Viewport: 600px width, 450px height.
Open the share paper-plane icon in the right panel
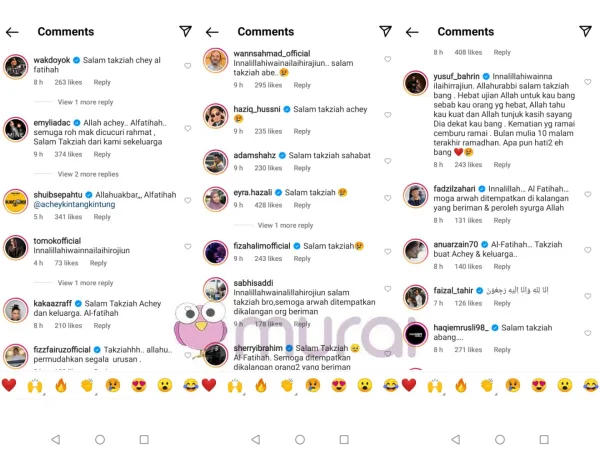[x=585, y=31]
